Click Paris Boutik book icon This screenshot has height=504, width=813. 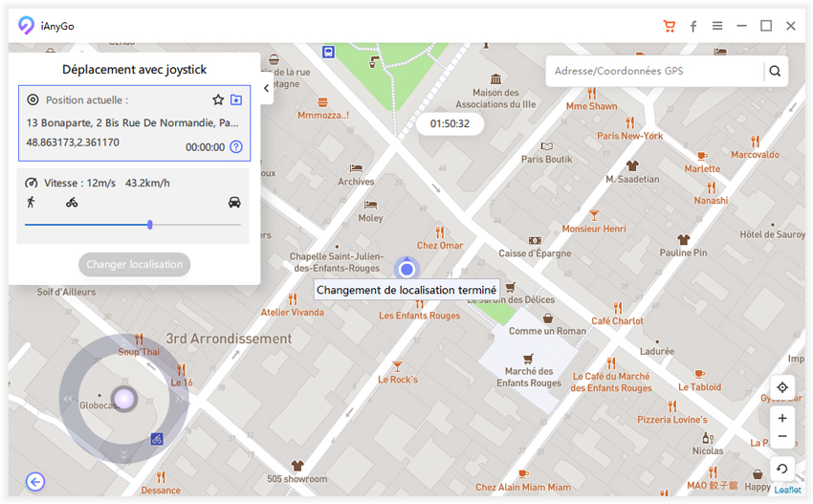coord(547,146)
